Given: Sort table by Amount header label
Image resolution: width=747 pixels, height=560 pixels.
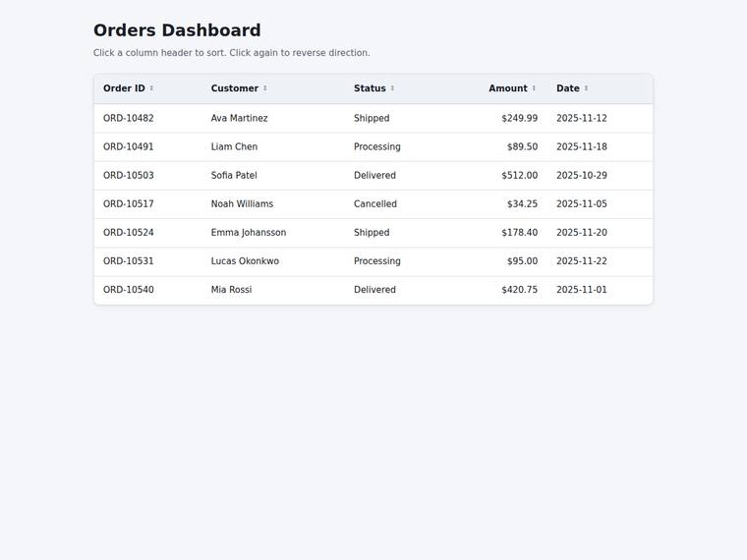Looking at the screenshot, I should click(x=508, y=88).
